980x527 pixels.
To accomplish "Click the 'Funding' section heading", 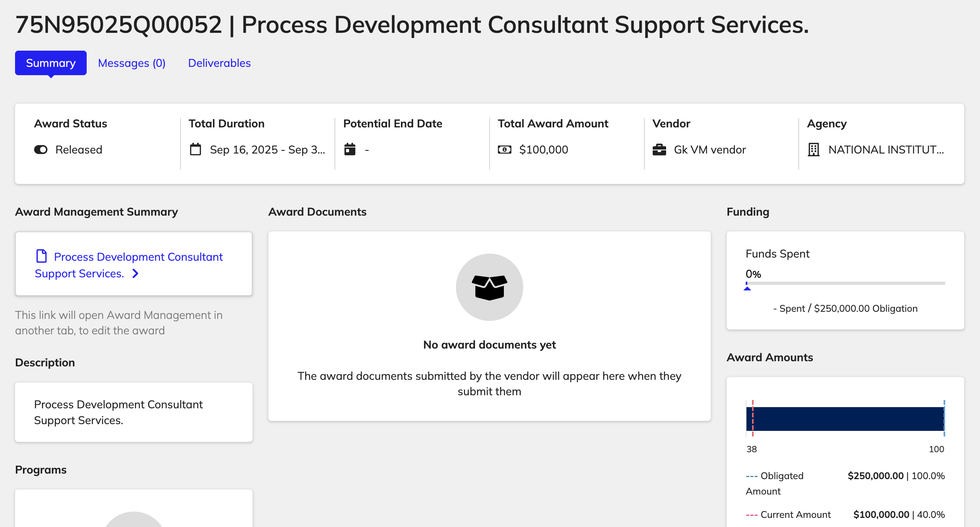I will [x=748, y=212].
